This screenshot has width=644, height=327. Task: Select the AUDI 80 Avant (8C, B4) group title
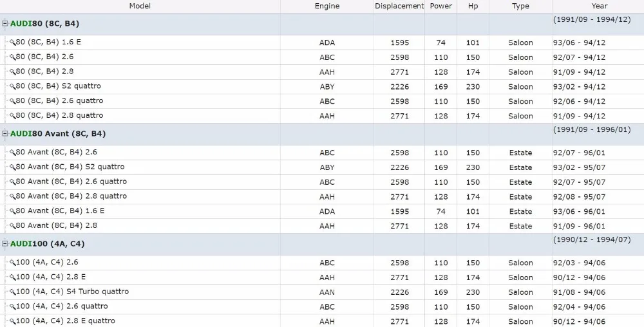pos(58,133)
